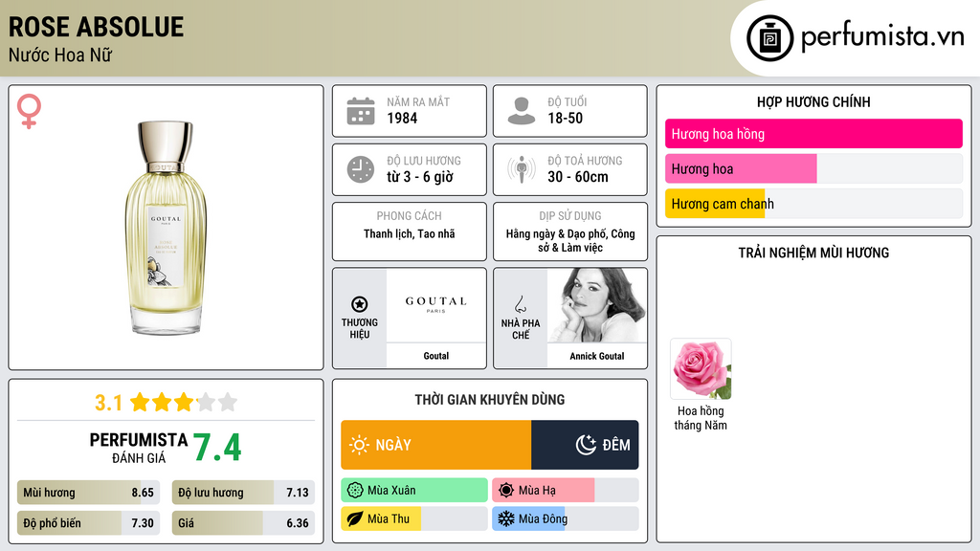Click the PERFUMISTA ĐÁNH GIÁ label
The image size is (980, 551).
pos(139,448)
